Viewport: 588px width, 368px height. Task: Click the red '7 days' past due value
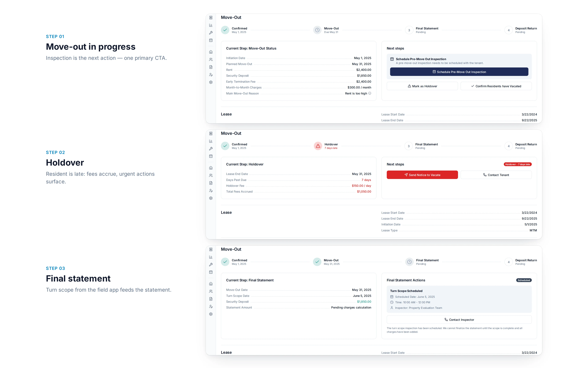(366, 180)
